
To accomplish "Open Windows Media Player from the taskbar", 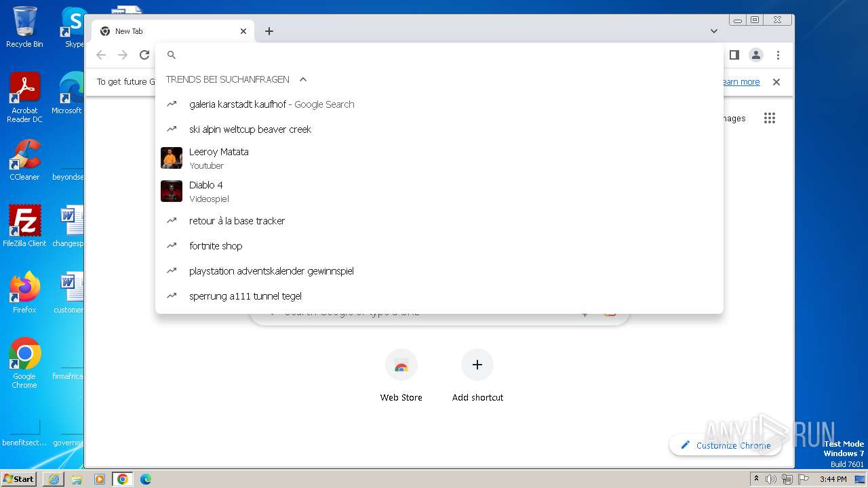I will click(x=100, y=479).
